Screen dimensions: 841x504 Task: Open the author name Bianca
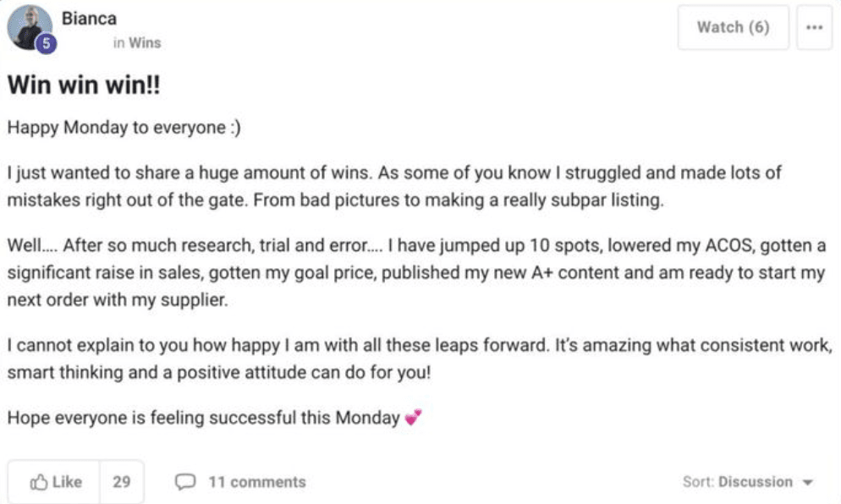coord(89,19)
